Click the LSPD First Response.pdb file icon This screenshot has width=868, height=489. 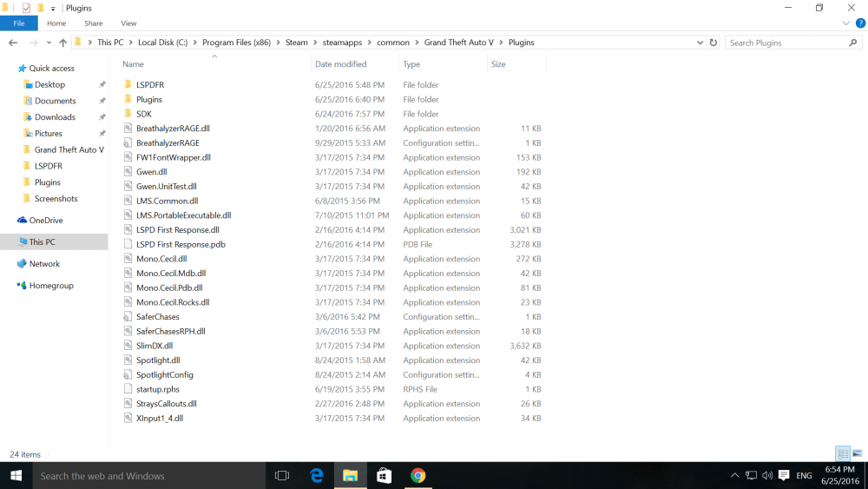128,244
